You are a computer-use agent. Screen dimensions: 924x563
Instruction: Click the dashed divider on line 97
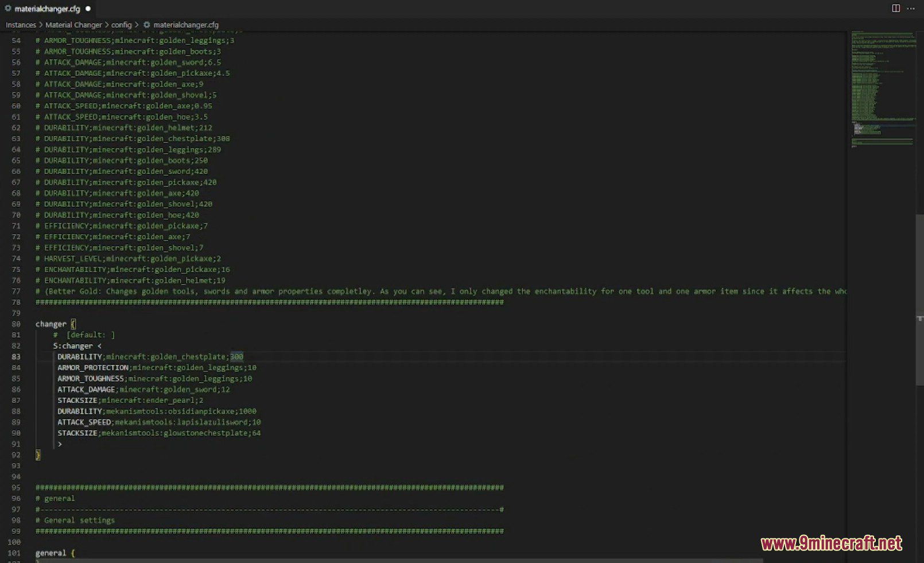pos(270,509)
